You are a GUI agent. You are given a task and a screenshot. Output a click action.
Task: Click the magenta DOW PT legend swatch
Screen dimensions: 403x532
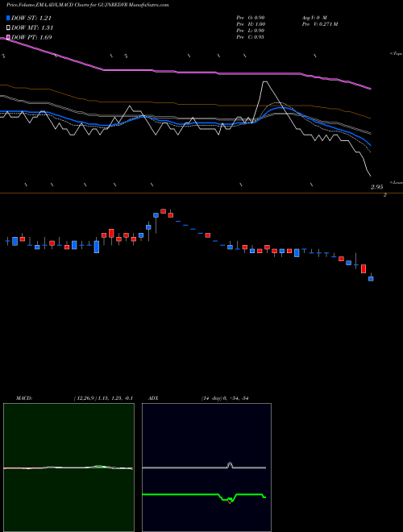tap(8, 37)
